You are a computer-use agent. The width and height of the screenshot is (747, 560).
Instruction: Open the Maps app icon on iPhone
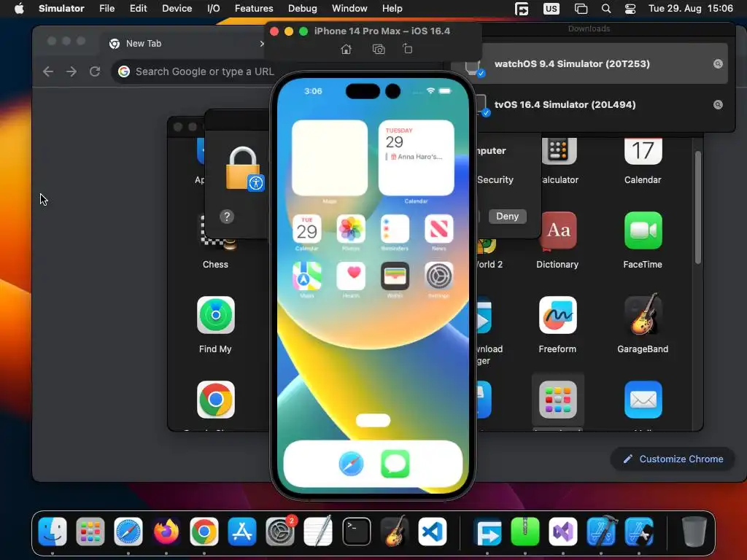coord(307,276)
